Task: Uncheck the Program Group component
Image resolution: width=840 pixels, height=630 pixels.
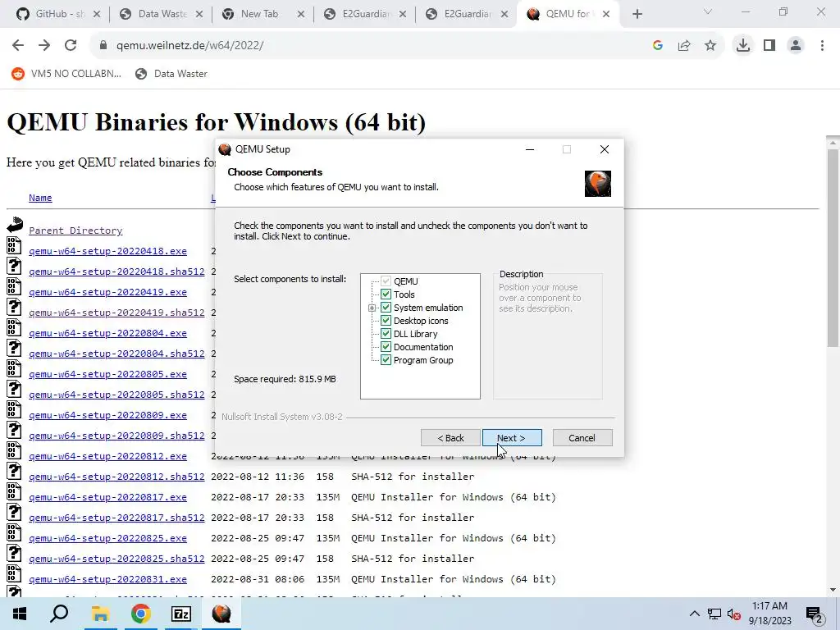Action: click(x=386, y=360)
